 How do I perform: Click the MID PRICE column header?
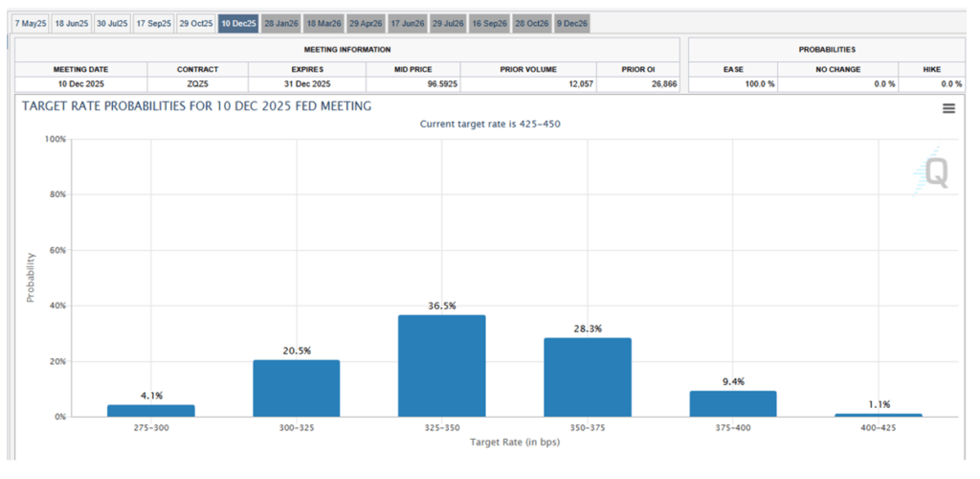413,69
